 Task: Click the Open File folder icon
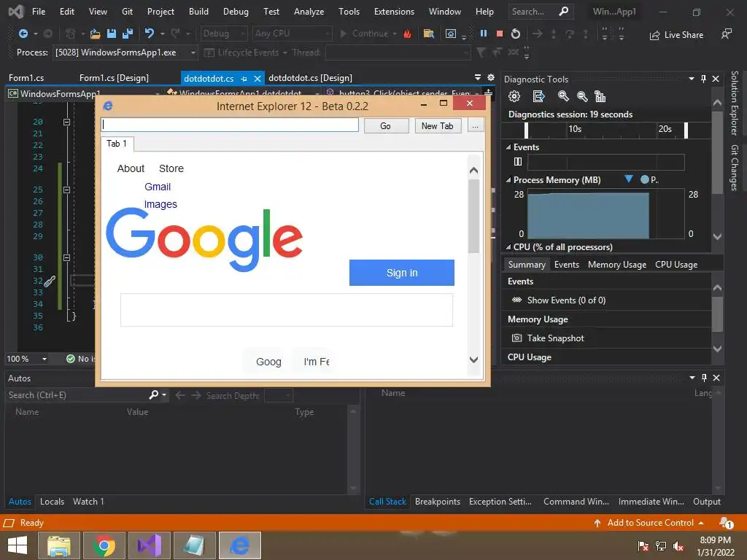[96, 34]
